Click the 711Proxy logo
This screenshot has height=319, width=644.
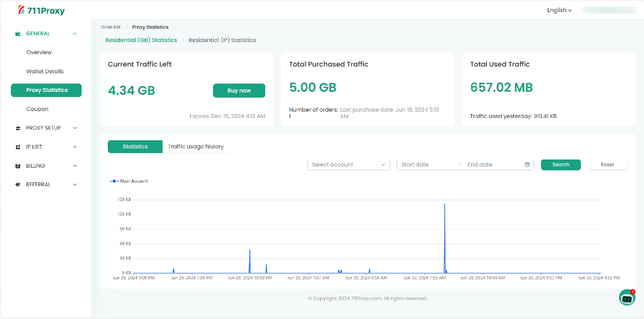coord(41,10)
